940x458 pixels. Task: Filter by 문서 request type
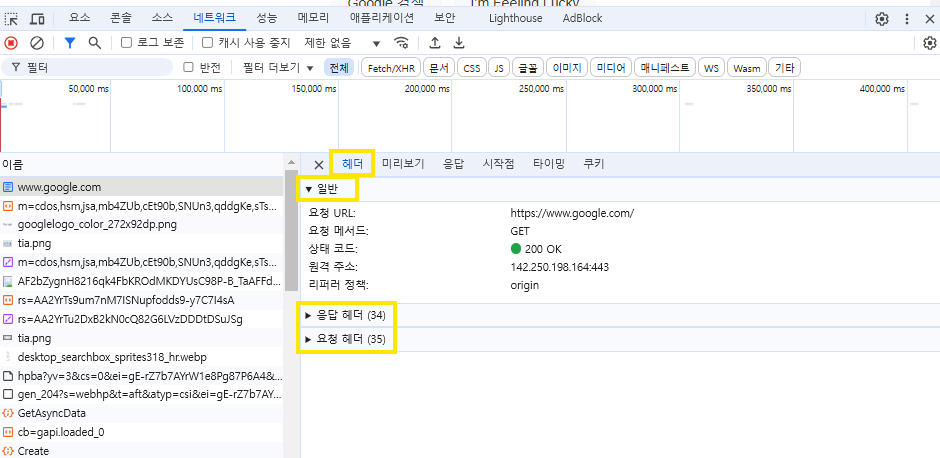tap(439, 68)
